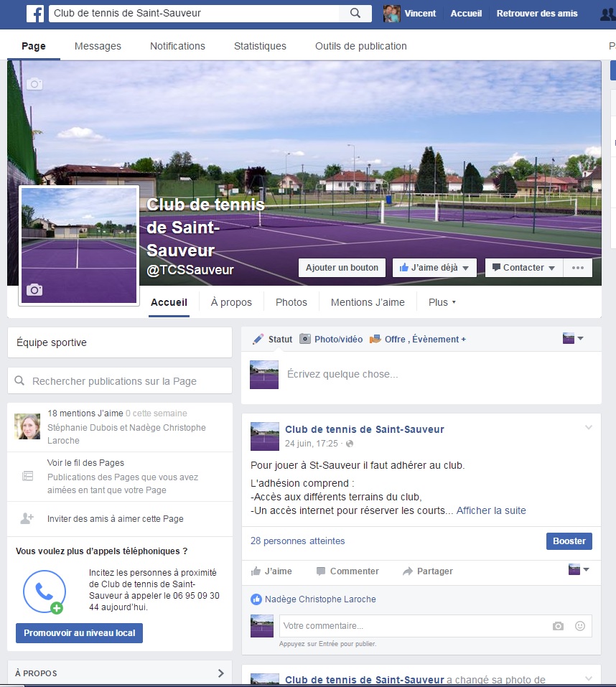Click the globe privacy icon on 24 juin post
The height and width of the screenshot is (687, 616).
click(350, 444)
